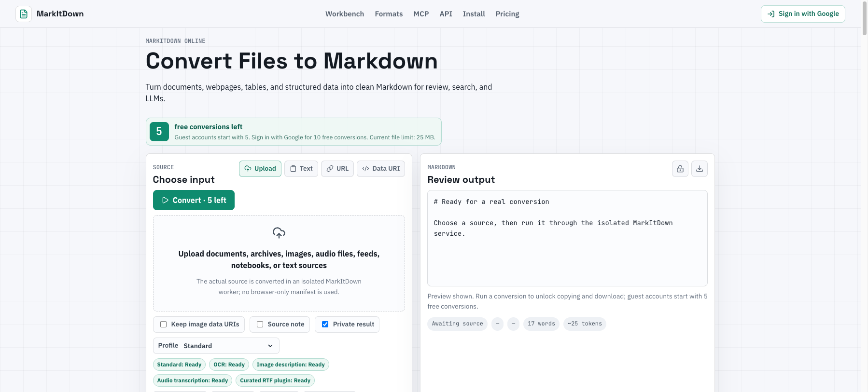The height and width of the screenshot is (392, 868).
Task: Open the Install navigation link
Action: click(474, 14)
